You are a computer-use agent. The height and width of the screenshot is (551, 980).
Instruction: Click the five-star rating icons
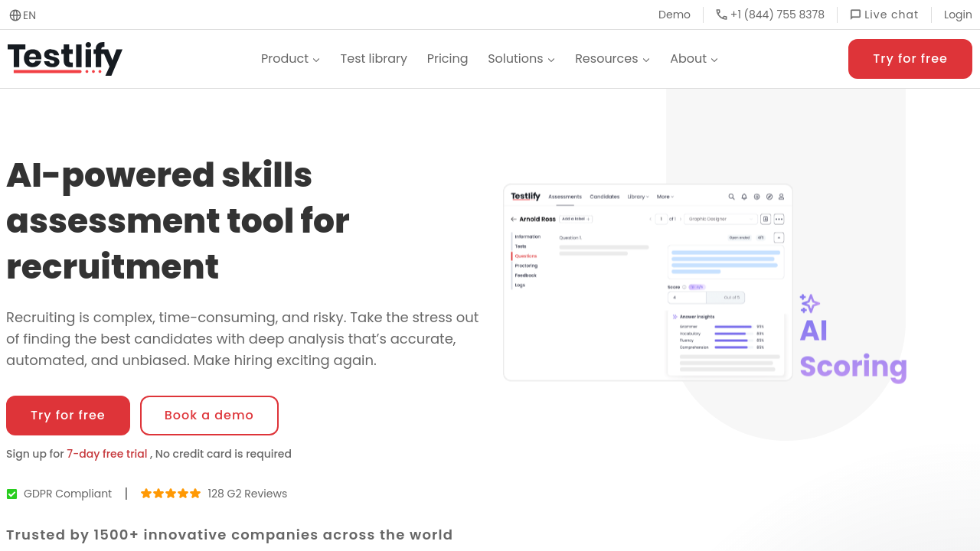click(x=171, y=494)
